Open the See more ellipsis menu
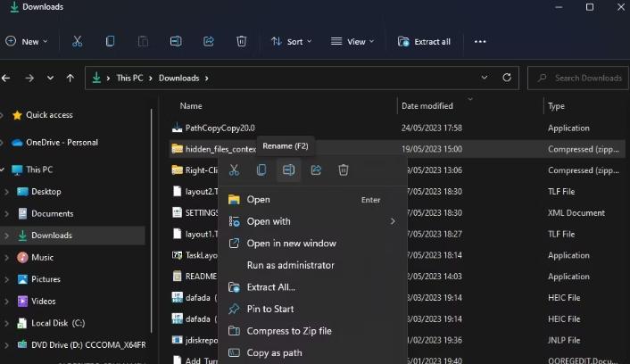This screenshot has width=630, height=364. coord(480,41)
